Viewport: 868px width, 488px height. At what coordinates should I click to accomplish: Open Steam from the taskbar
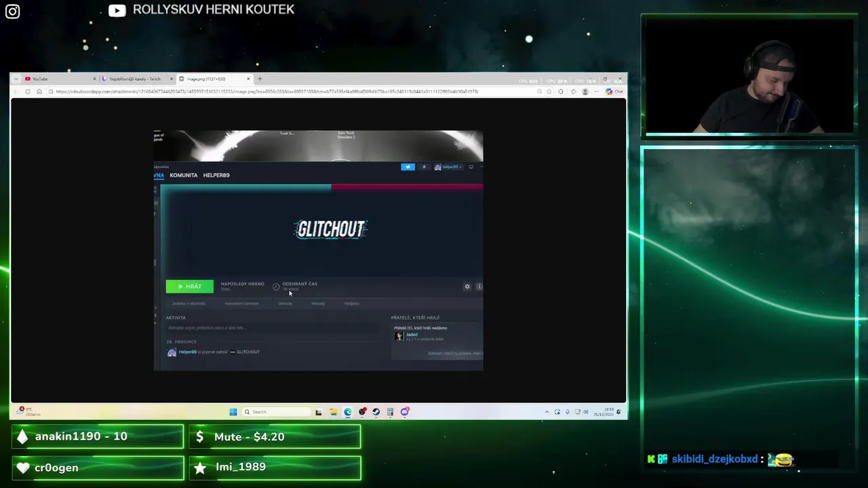pos(376,411)
